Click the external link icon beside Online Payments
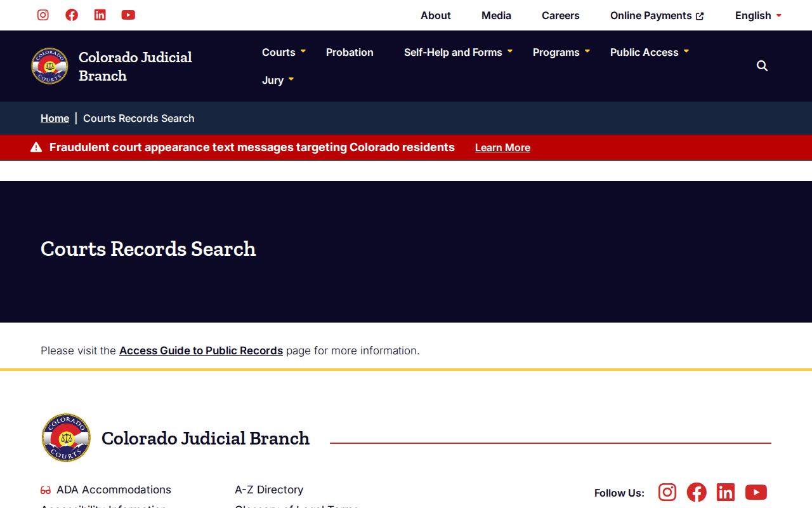The image size is (812, 508). tap(700, 16)
